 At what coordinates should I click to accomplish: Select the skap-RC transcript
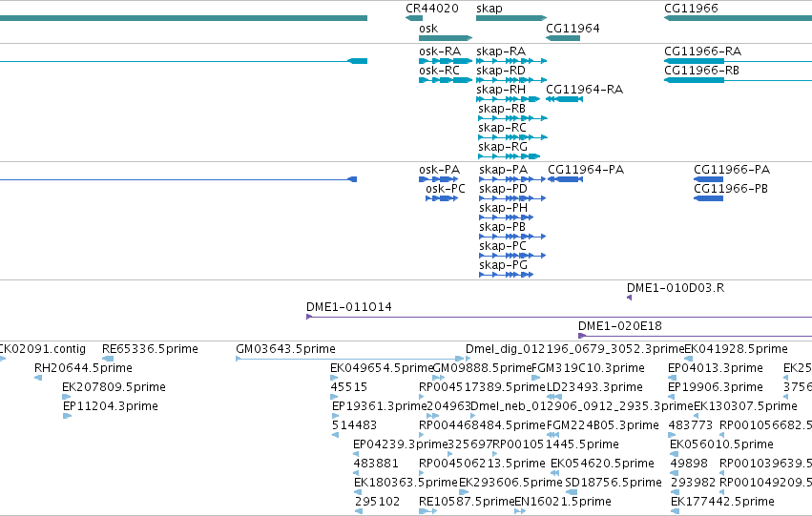[512, 137]
